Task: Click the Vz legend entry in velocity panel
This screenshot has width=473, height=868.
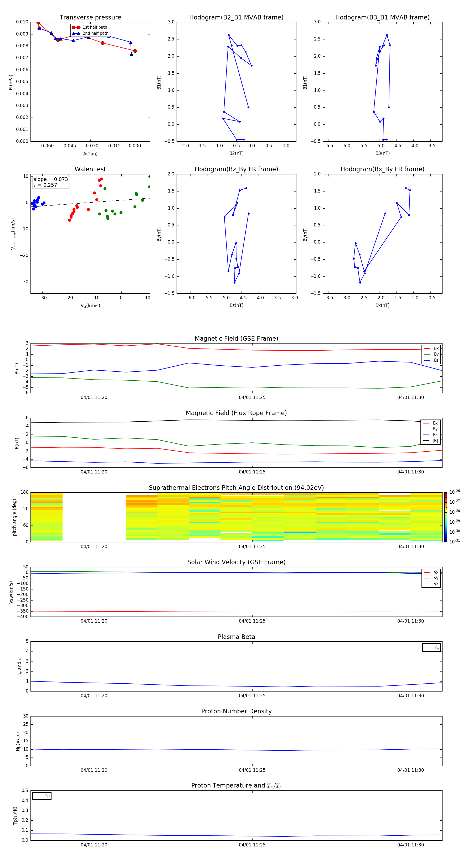Action: click(431, 584)
